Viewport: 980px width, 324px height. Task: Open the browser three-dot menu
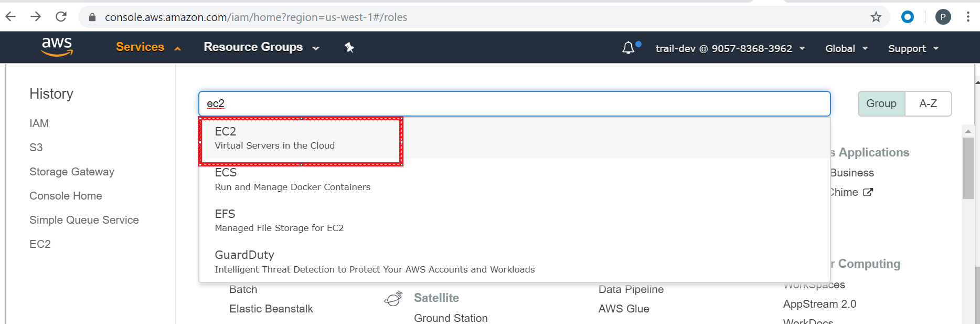968,17
